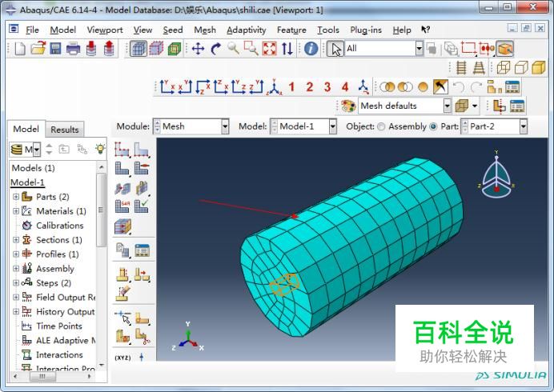Select the Model tab
554x392 pixels.
point(26,129)
